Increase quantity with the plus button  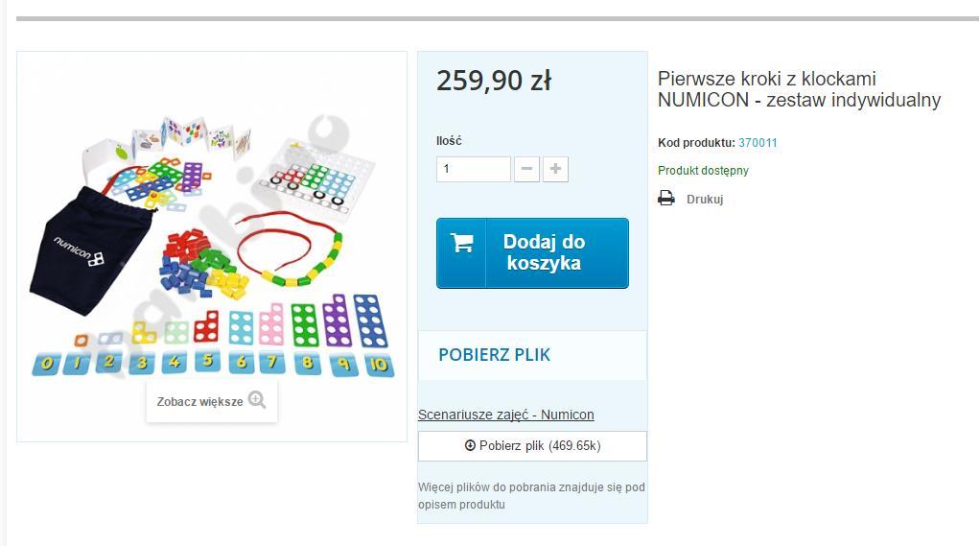555,169
